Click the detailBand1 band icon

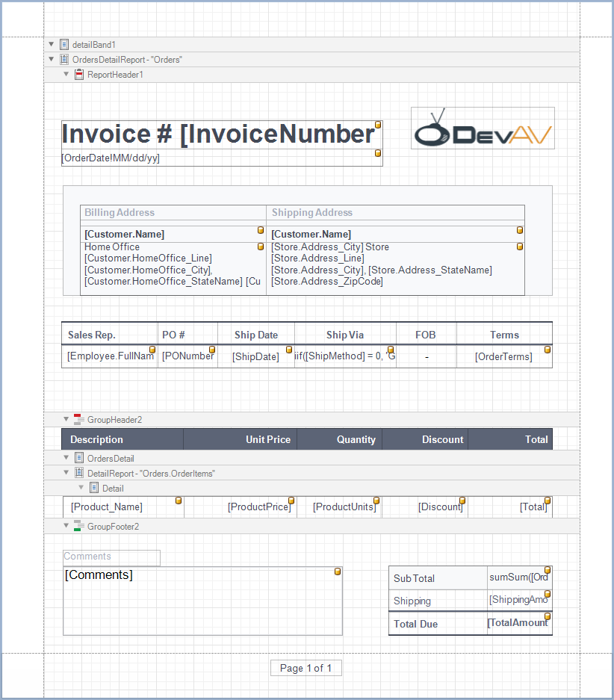pyautogui.click(x=64, y=45)
